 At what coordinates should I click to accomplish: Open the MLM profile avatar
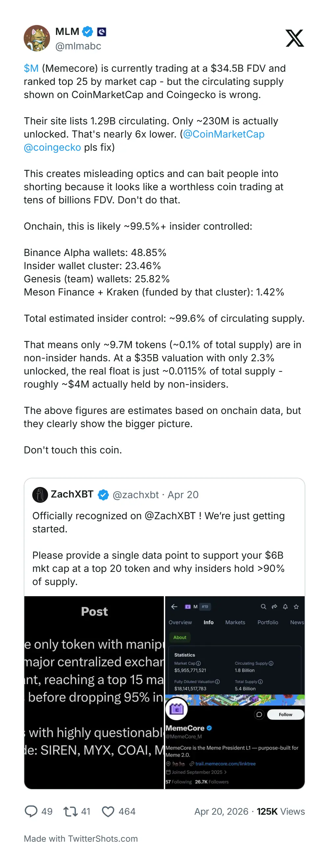click(x=37, y=38)
